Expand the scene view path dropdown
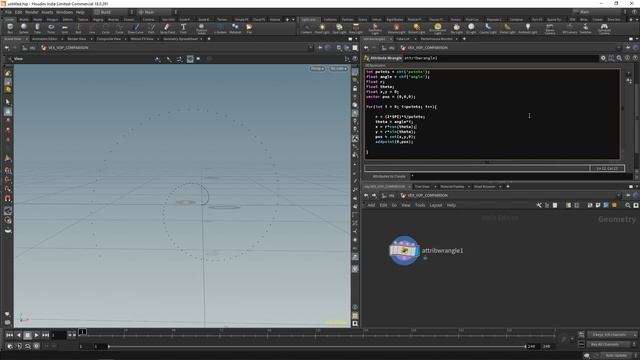The width and height of the screenshot is (640, 360). 311,48
